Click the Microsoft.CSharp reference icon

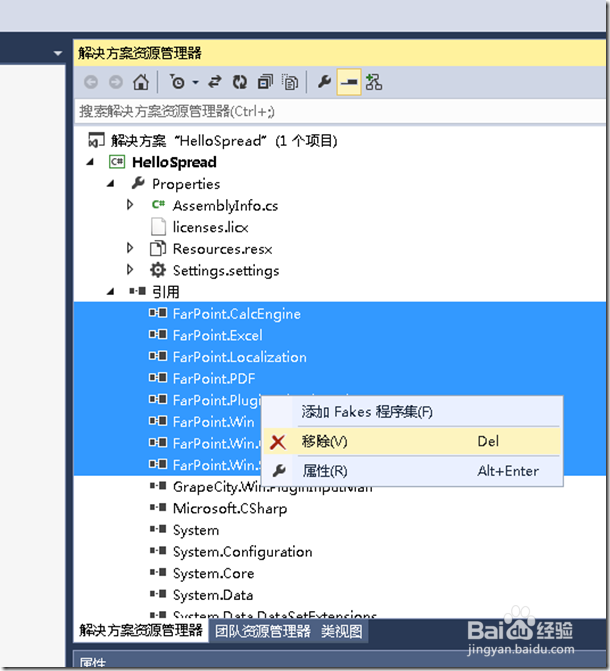coord(158,508)
